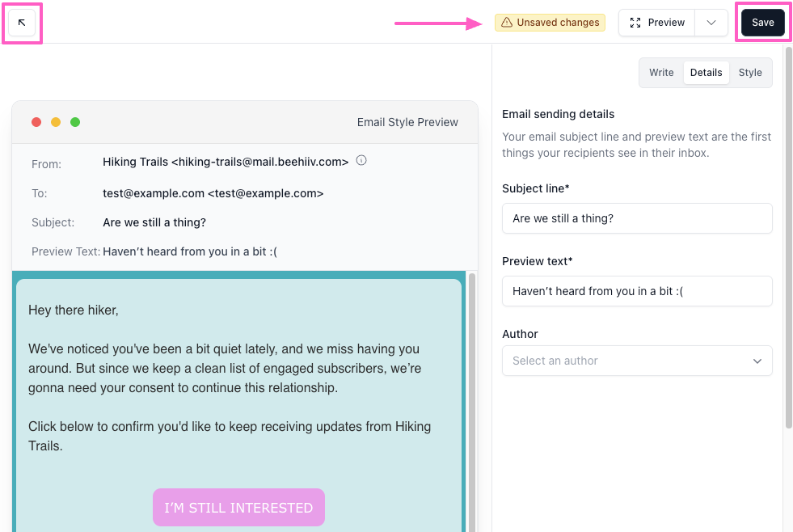793x532 pixels.
Task: Select the Details tab
Action: point(706,73)
